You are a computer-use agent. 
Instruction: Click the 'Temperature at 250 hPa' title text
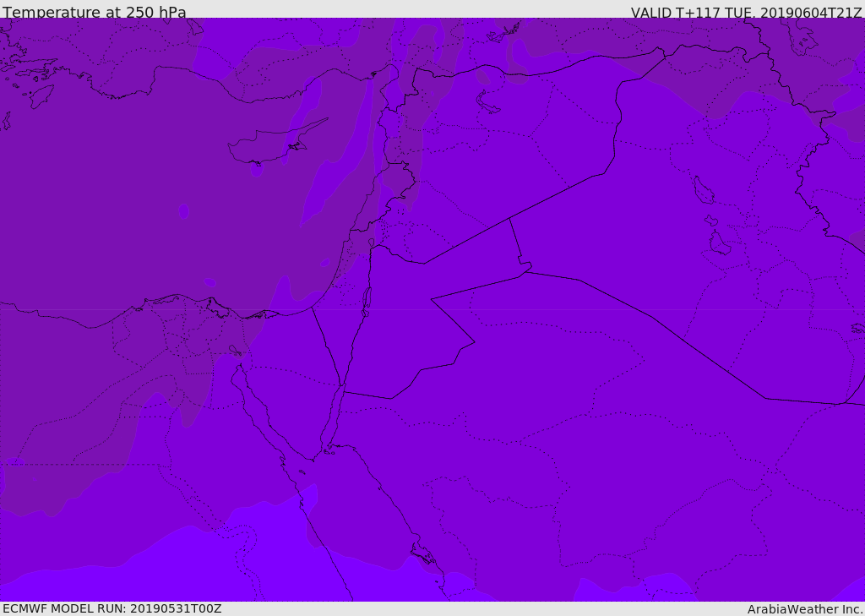pos(95,12)
